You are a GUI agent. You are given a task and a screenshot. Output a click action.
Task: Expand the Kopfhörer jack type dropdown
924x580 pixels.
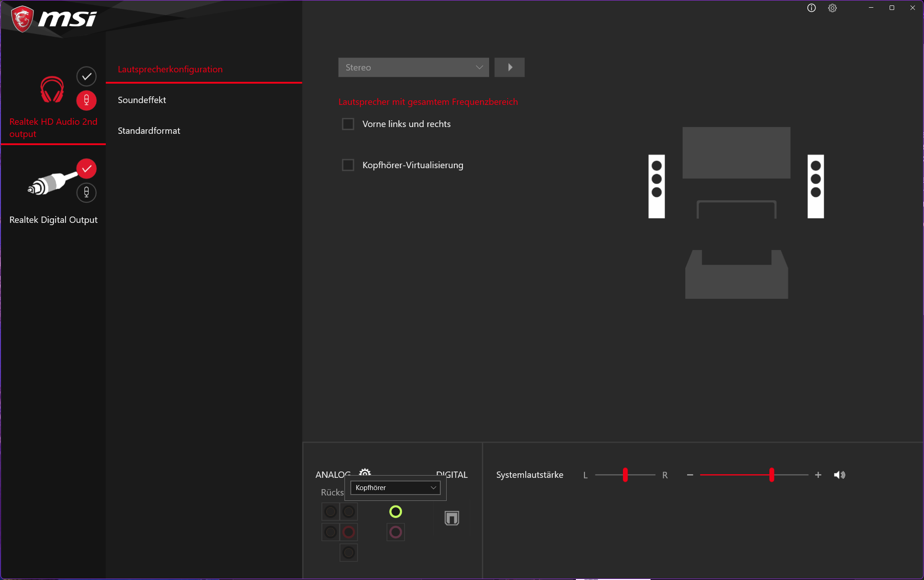(x=395, y=487)
